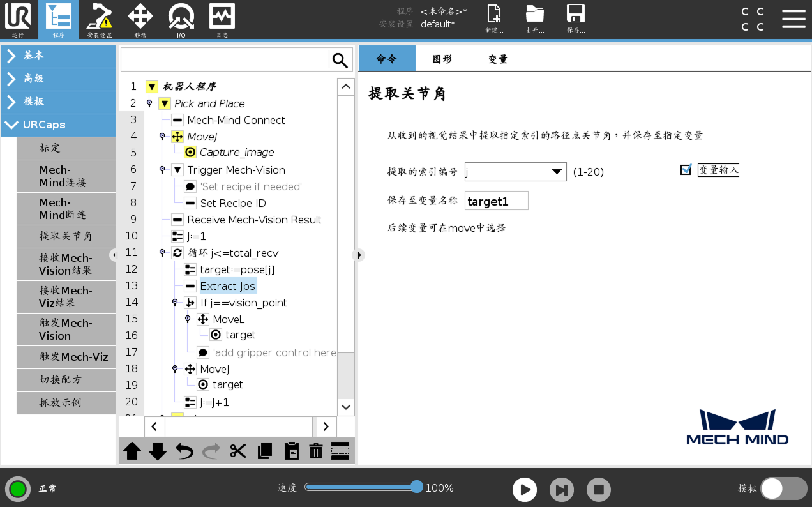812x507 pixels.
Task: Open the 提取的索引编号 dropdown
Action: (x=515, y=172)
